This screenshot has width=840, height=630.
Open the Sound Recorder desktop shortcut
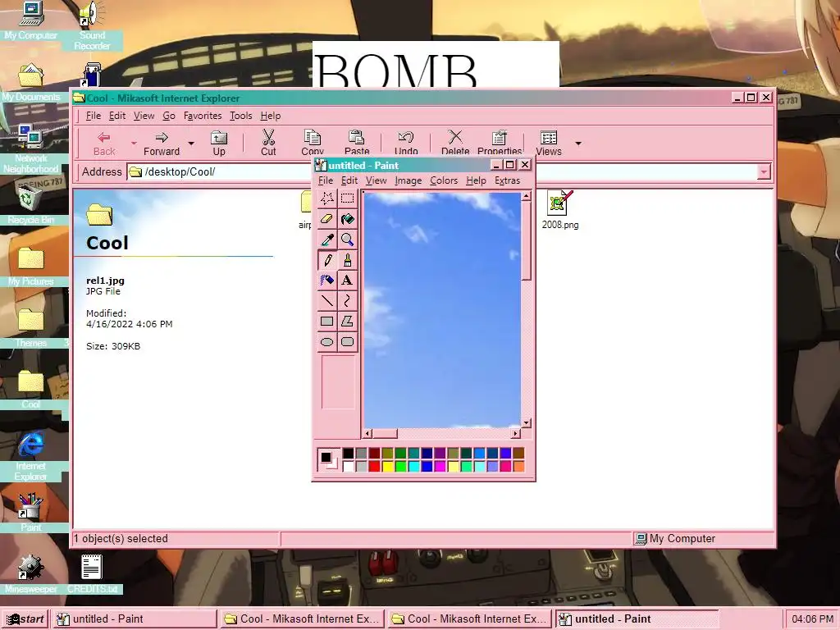pos(92,25)
